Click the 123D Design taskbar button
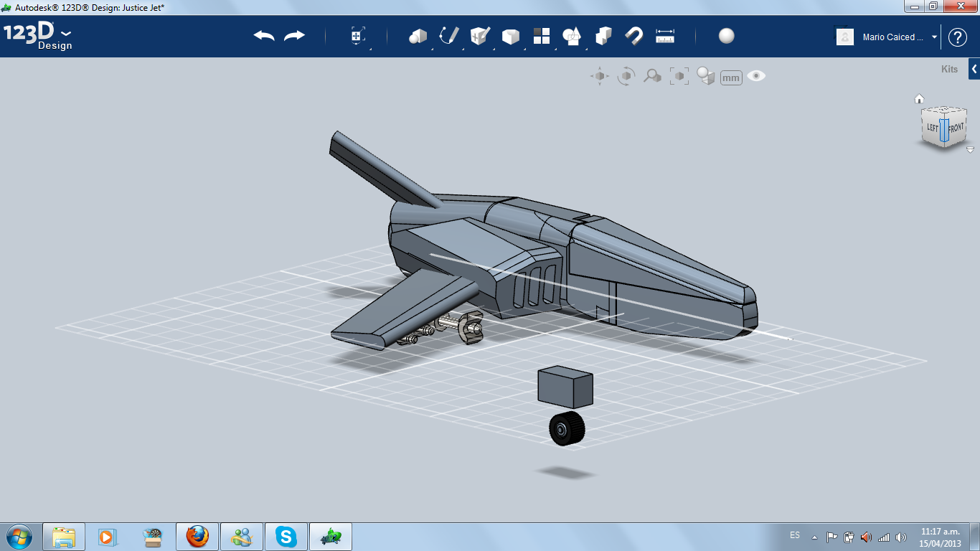The height and width of the screenshot is (551, 980). click(x=331, y=537)
